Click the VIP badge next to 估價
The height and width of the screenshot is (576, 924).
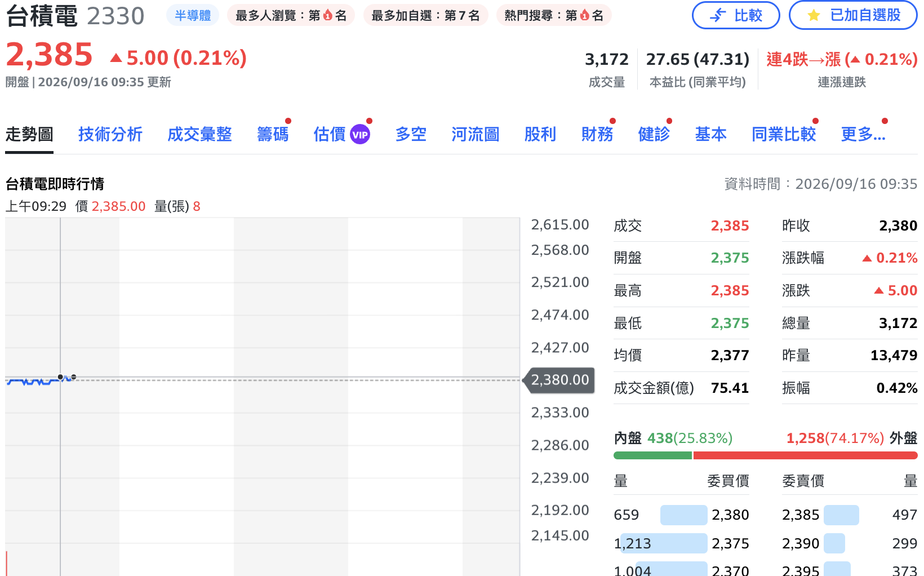360,135
